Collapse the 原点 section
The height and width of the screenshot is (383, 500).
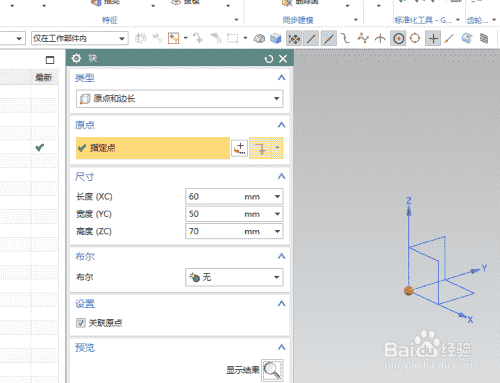click(x=281, y=125)
